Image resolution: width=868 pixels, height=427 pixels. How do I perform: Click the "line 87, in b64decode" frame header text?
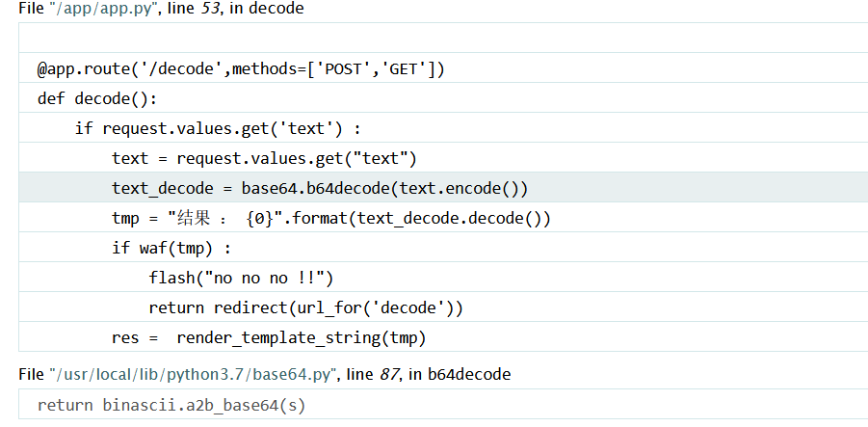coord(429,374)
